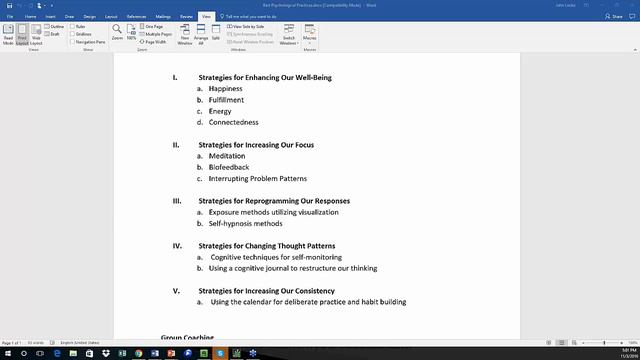Click heading Strategies for Changing Thought Patterns

(267, 246)
